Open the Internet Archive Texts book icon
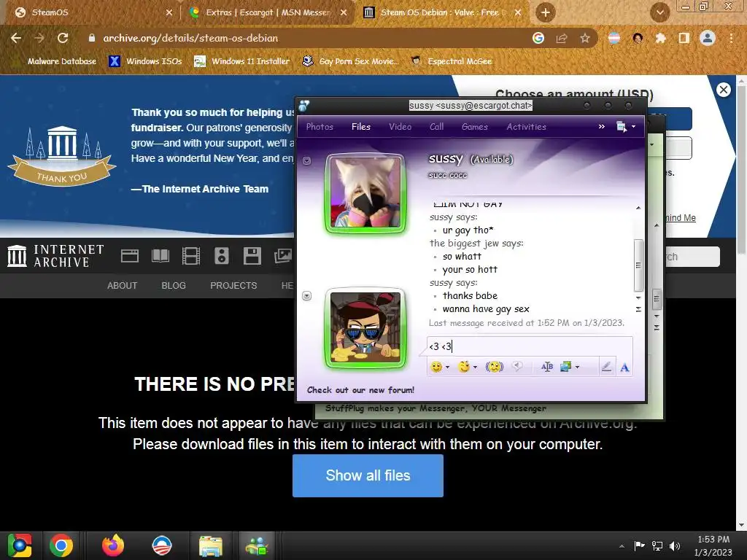Image resolution: width=747 pixels, height=560 pixels. click(160, 256)
